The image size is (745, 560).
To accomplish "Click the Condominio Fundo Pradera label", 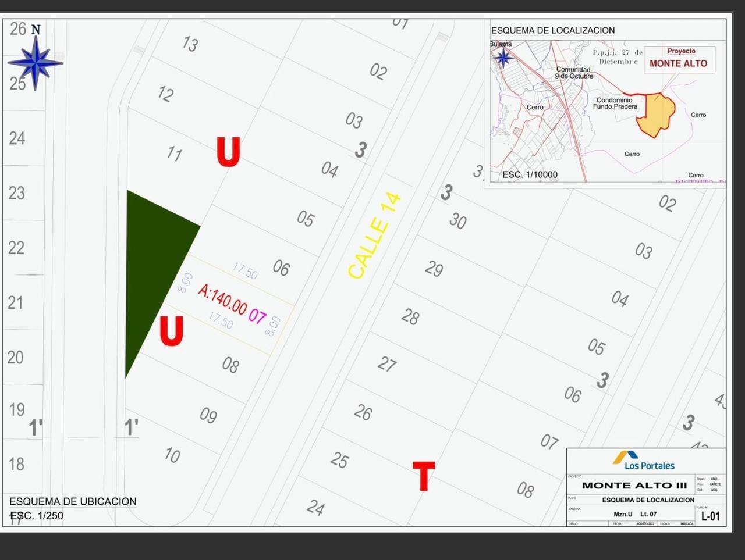I will [615, 104].
